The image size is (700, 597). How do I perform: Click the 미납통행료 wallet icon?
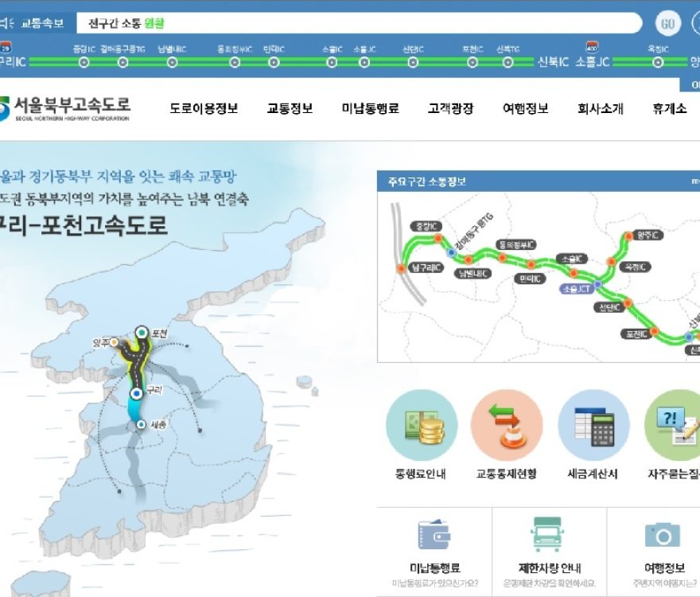click(x=434, y=534)
